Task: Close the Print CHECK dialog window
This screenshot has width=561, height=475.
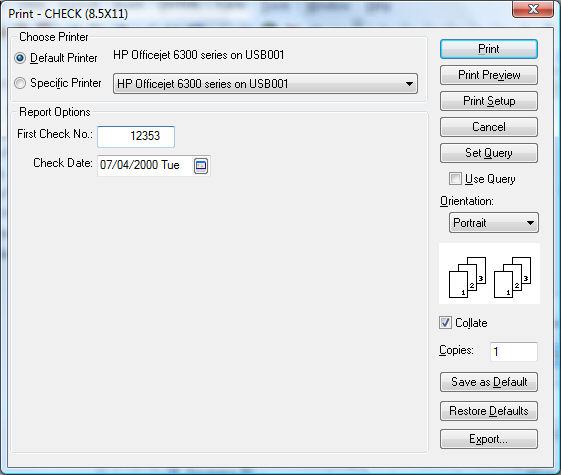Action: [x=533, y=9]
